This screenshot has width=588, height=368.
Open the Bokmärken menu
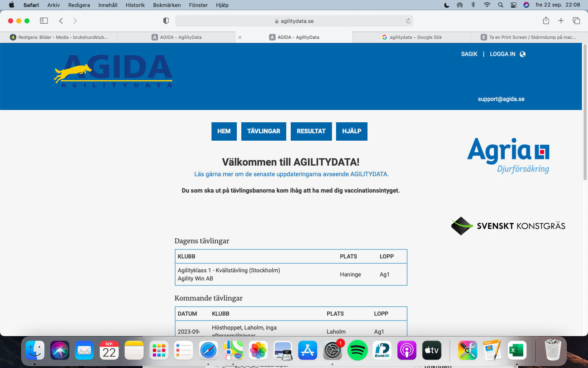pyautogui.click(x=167, y=5)
